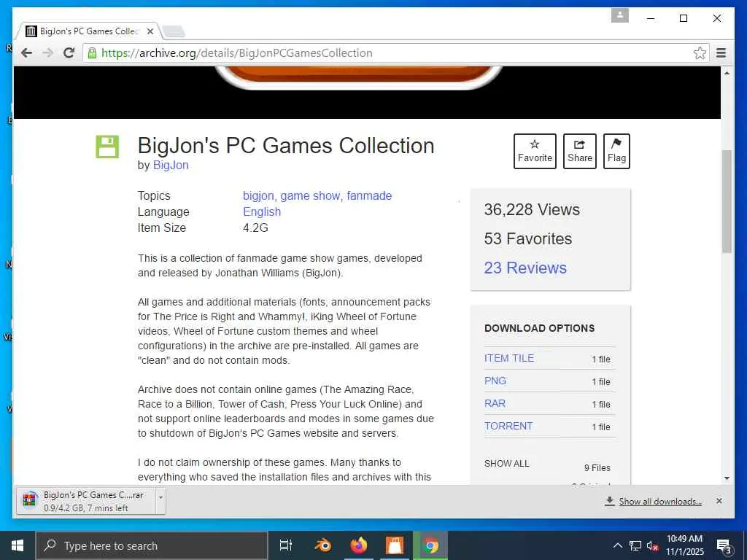Close the BigJon's PC Games Collection tab
The image size is (747, 560).
pos(150,31)
